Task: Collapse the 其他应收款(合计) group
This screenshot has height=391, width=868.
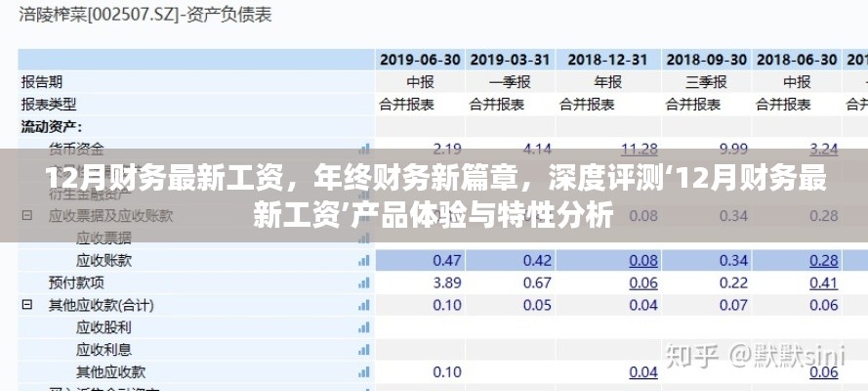Action: (26, 305)
